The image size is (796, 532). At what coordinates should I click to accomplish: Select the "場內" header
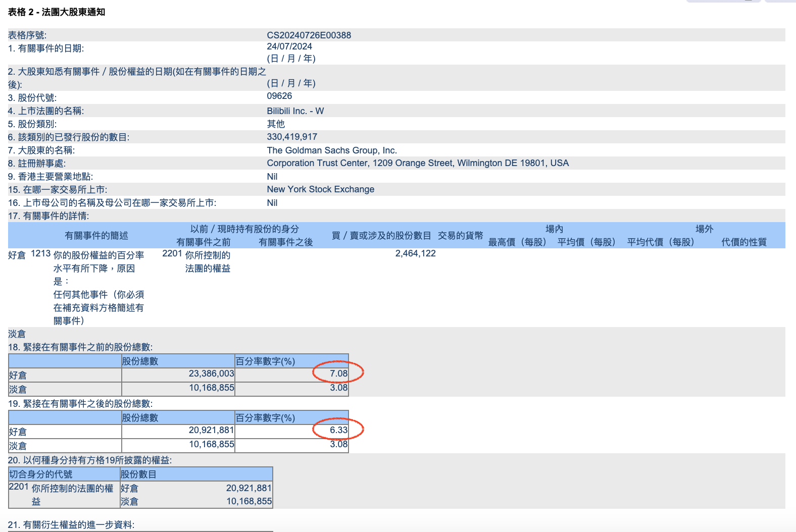click(555, 229)
